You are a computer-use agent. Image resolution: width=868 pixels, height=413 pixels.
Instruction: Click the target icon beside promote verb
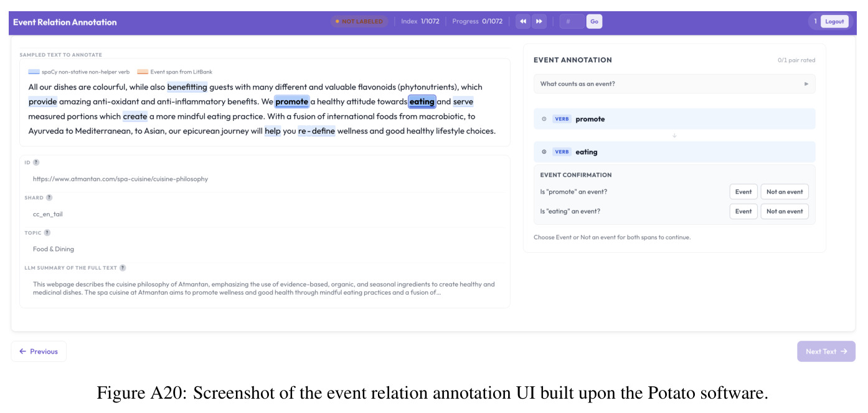pyautogui.click(x=544, y=119)
